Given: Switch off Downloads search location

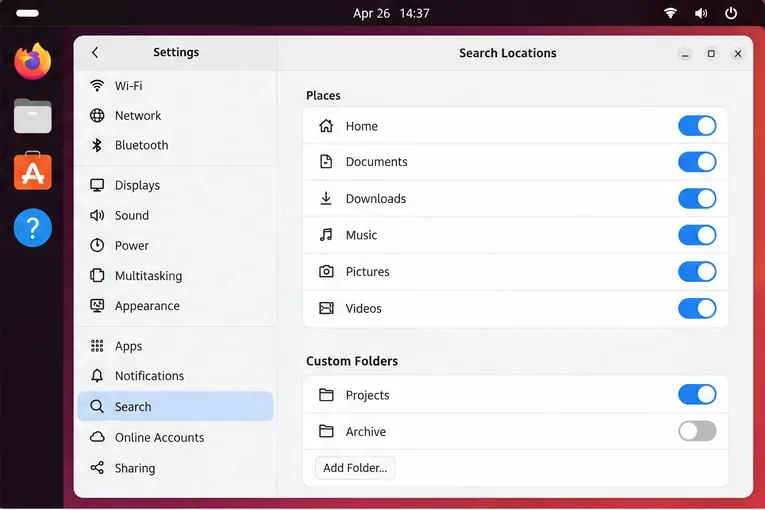Looking at the screenshot, I should [697, 199].
